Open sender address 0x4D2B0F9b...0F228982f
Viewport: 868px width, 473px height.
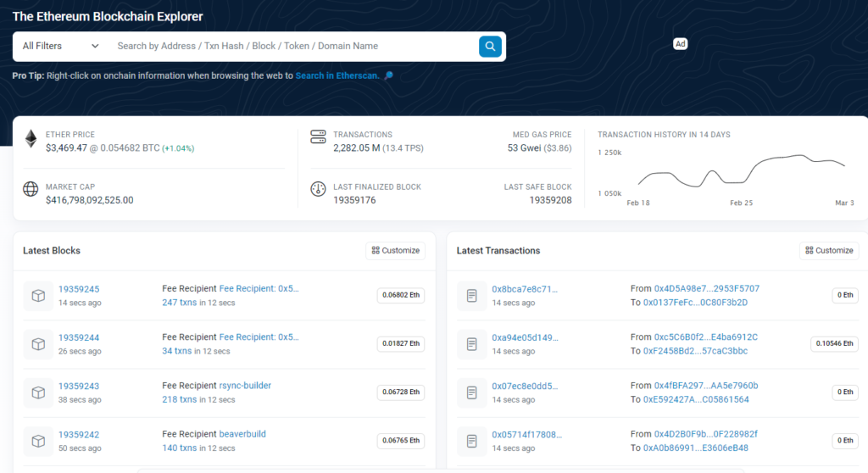point(706,434)
